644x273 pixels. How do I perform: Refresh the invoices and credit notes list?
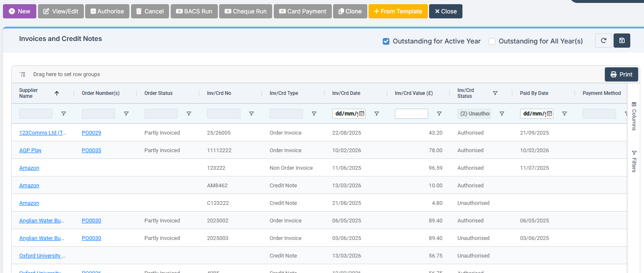click(x=603, y=41)
